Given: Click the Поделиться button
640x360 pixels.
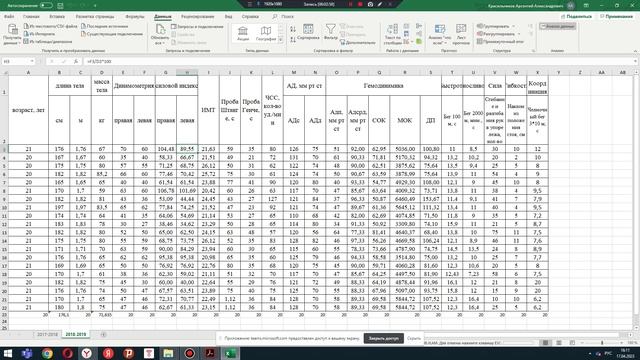Looking at the screenshot, I should tap(576, 16).
